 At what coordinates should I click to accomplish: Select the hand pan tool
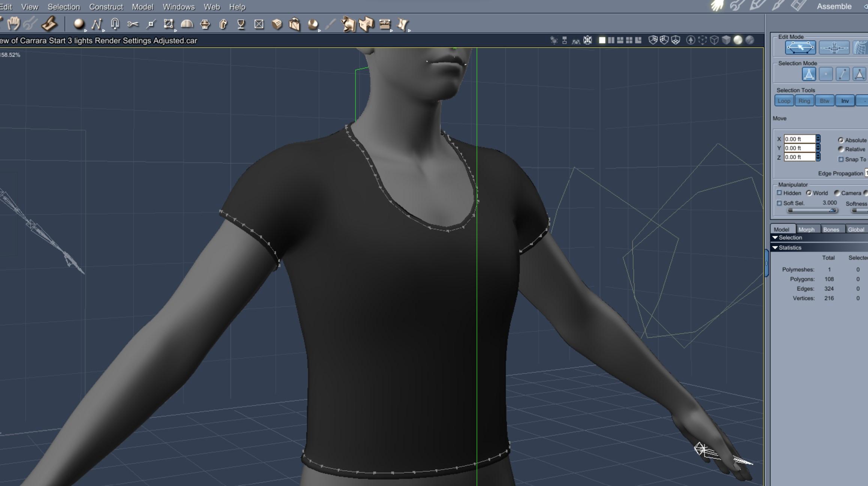pos(13,24)
